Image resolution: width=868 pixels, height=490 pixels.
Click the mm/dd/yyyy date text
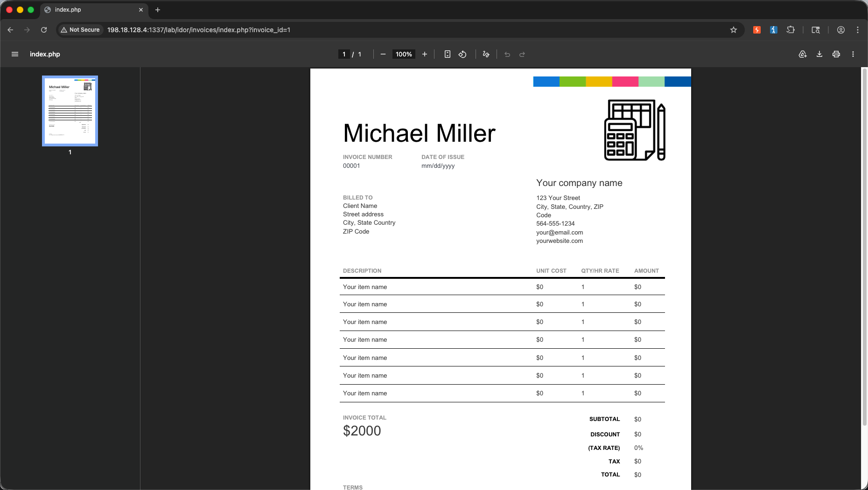tap(438, 166)
